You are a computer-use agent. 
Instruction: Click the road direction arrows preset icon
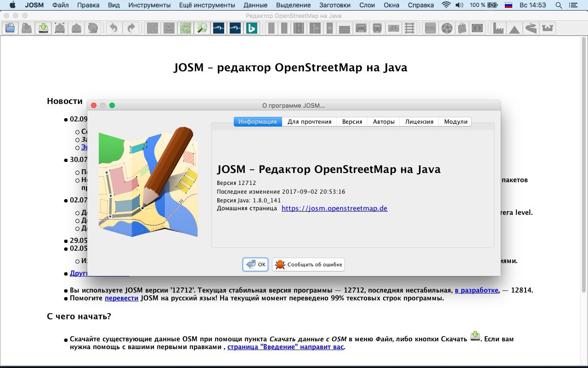pos(315,28)
